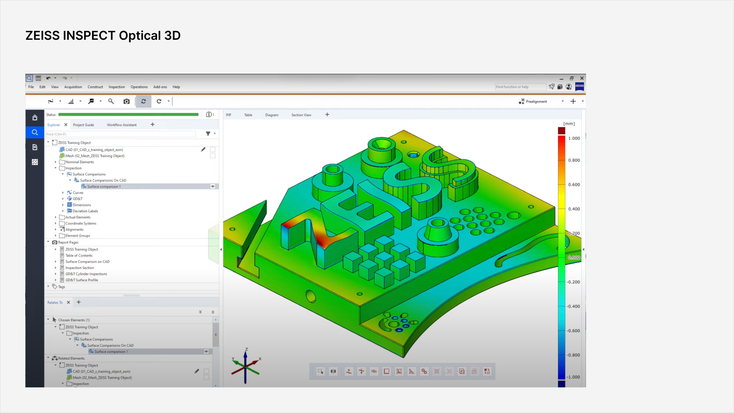Click the home icon in left sidebar
734x413 pixels.
pos(35,118)
